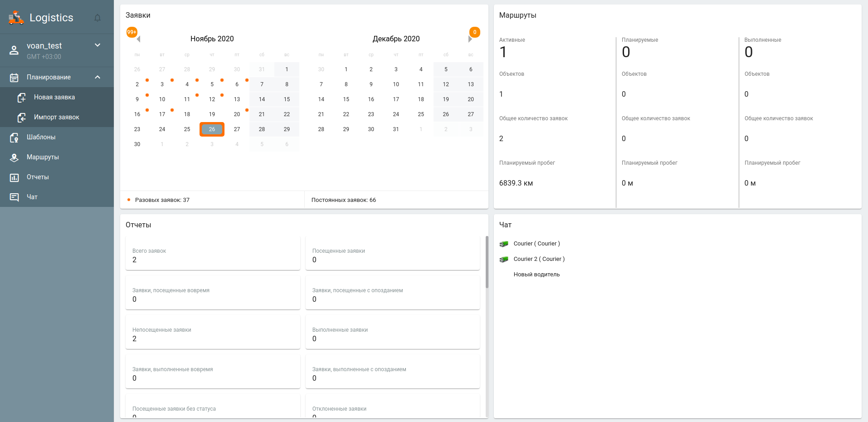868x422 pixels.
Task: Click the Маршруты map pin icon
Action: point(14,157)
